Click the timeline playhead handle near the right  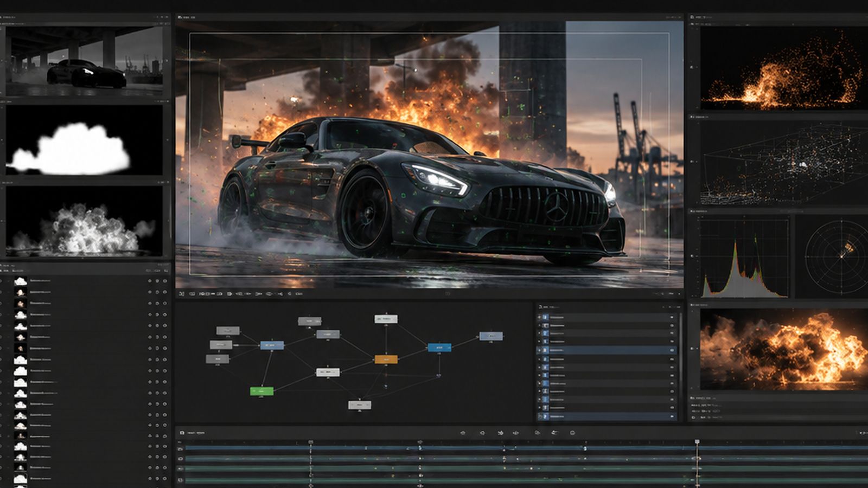coord(697,442)
